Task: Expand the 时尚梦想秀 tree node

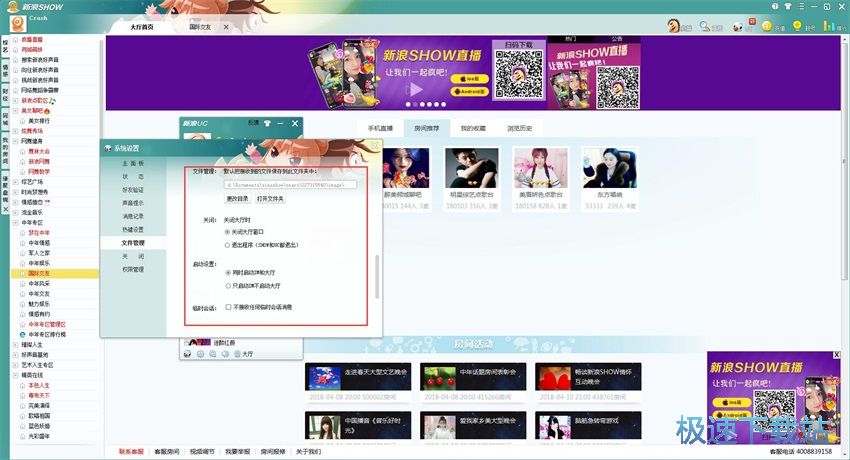Action: 15,192
